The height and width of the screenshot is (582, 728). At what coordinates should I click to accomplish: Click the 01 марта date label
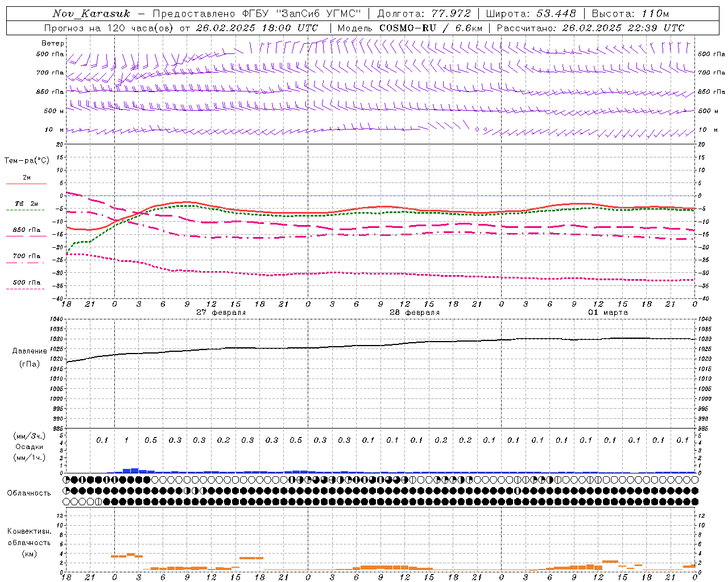coord(608,313)
